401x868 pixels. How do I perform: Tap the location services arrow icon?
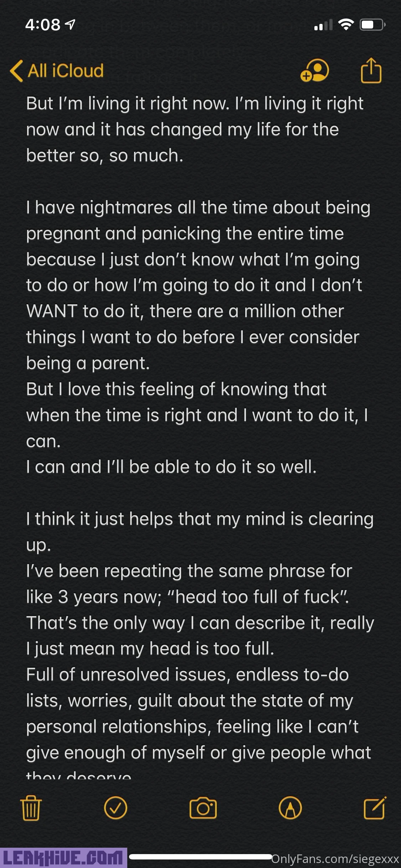pos(70,25)
